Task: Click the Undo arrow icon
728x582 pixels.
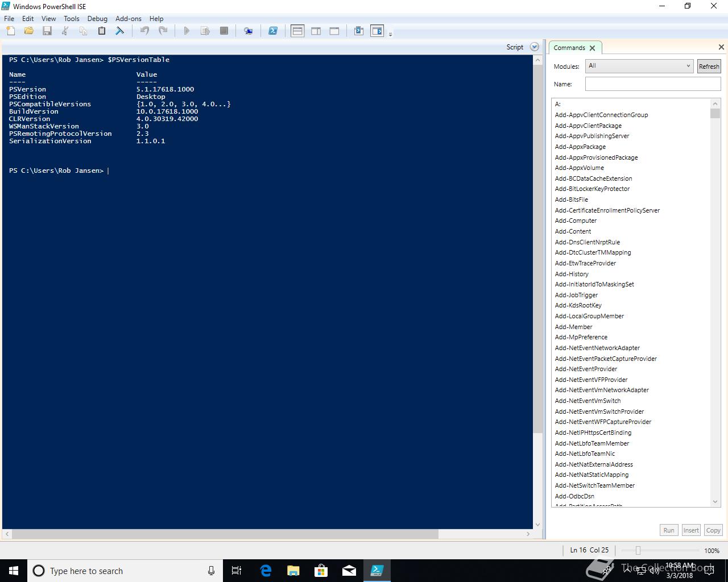Action: 144,31
